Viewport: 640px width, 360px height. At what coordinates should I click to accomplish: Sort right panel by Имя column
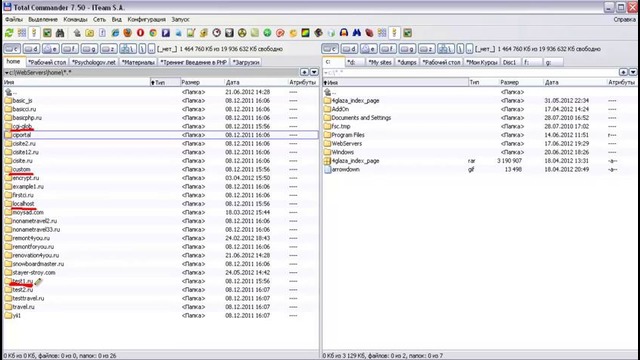(x=396, y=82)
